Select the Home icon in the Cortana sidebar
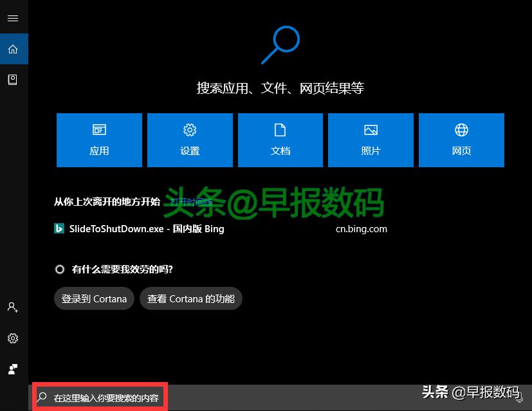The width and height of the screenshot is (532, 411). tap(13, 49)
